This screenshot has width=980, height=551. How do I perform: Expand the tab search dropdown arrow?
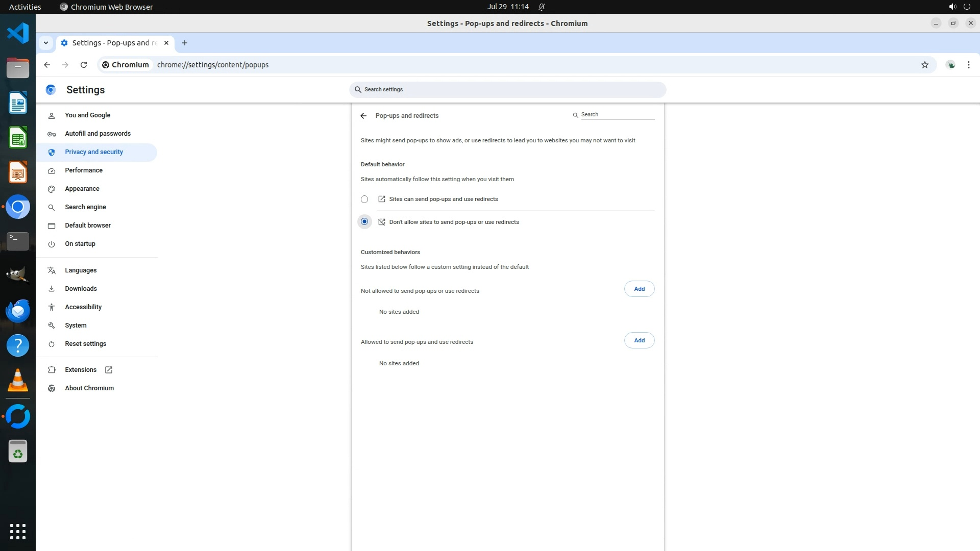point(46,43)
